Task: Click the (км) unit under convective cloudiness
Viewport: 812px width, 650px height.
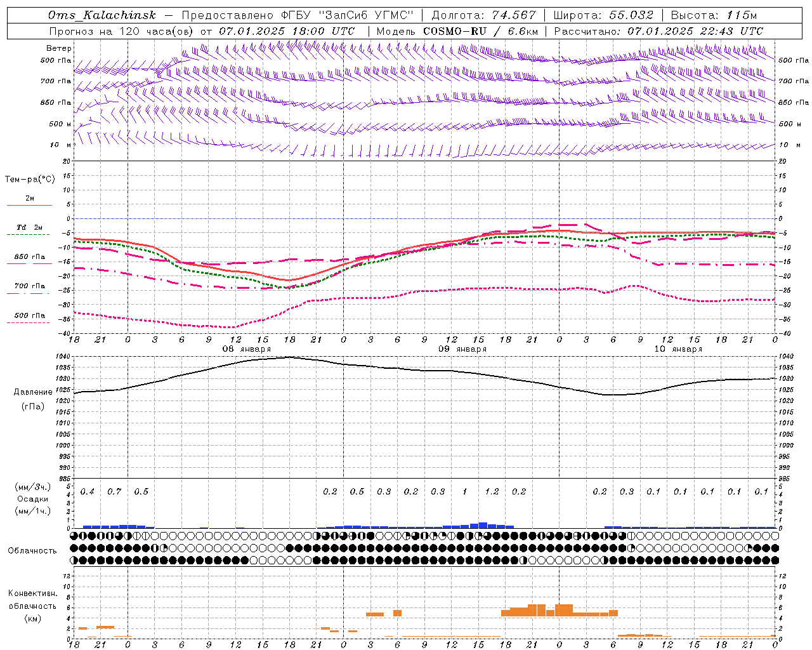Action: (x=33, y=618)
